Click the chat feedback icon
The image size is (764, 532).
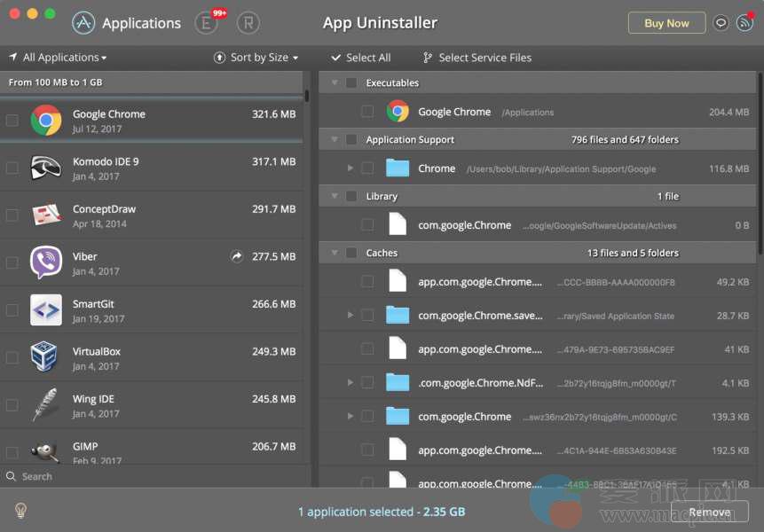click(721, 23)
